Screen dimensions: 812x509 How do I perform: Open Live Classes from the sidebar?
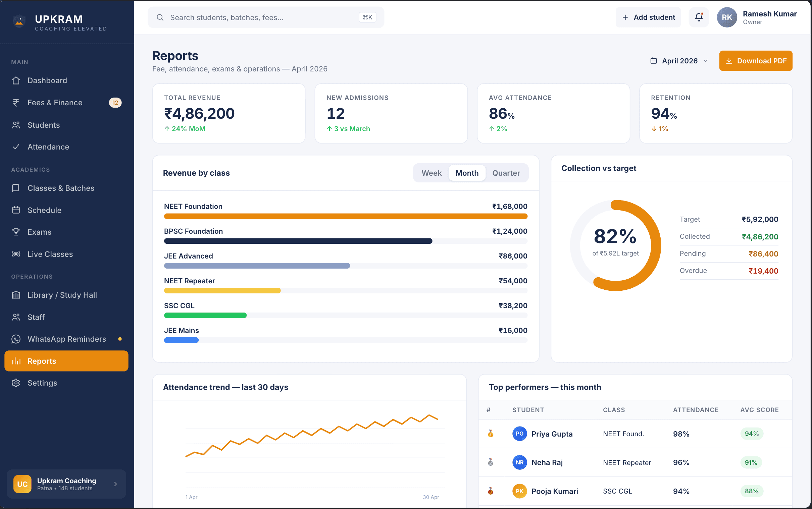coord(50,254)
